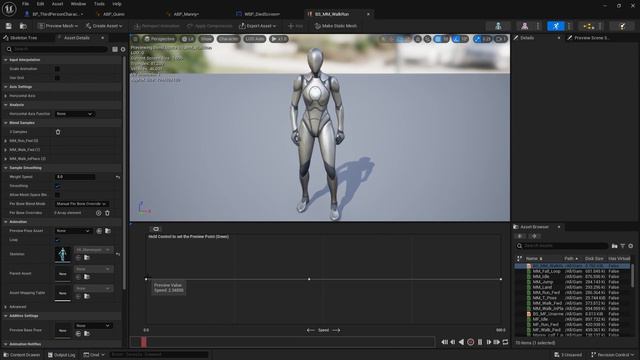This screenshot has width=640, height=360.
Task: Click Create Asset toolbar button
Action: [x=104, y=26]
